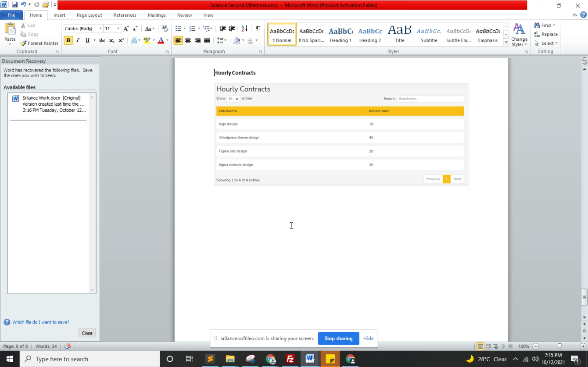The image size is (588, 367).
Task: Click the Bullets list icon
Action: point(178,29)
